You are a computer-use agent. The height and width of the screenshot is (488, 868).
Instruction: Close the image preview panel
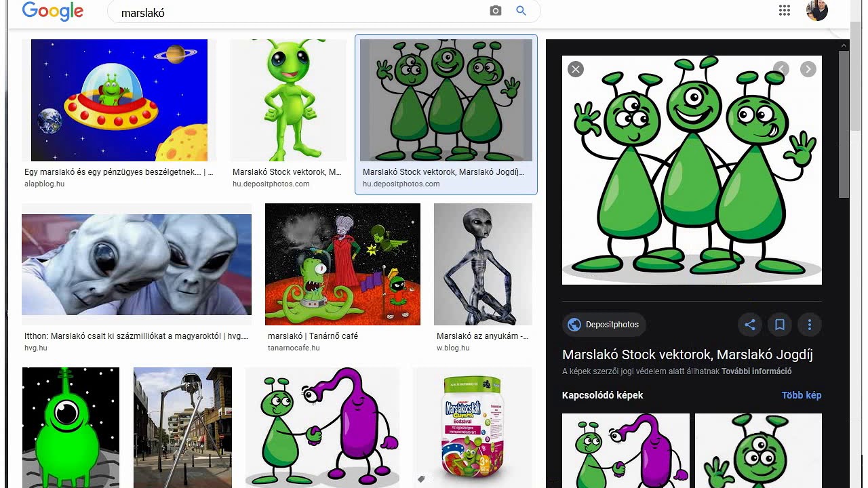576,69
